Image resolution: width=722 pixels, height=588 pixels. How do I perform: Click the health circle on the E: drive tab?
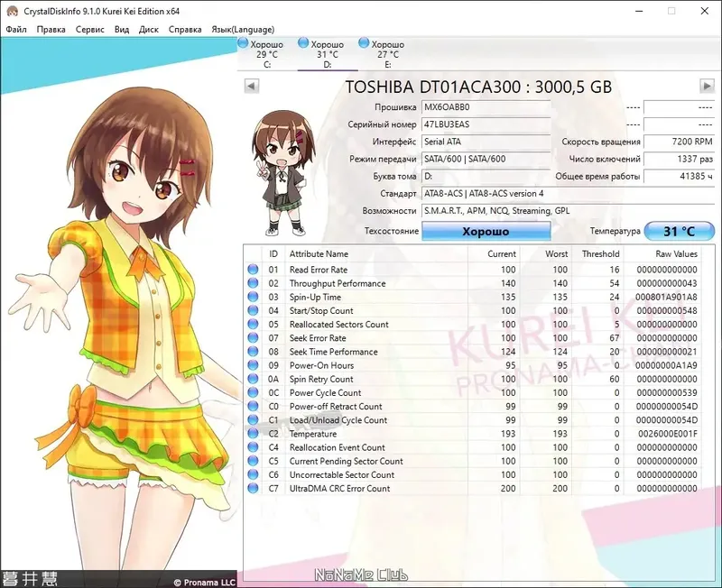click(365, 42)
